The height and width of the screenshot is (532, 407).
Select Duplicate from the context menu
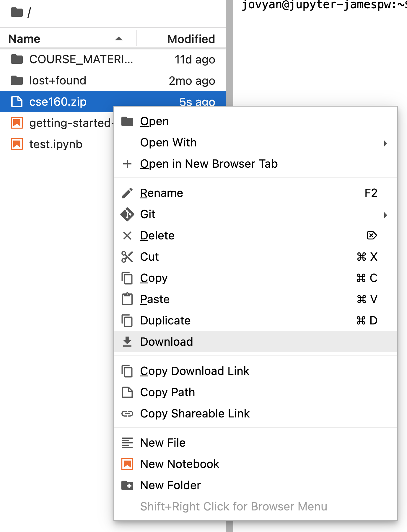click(x=165, y=320)
